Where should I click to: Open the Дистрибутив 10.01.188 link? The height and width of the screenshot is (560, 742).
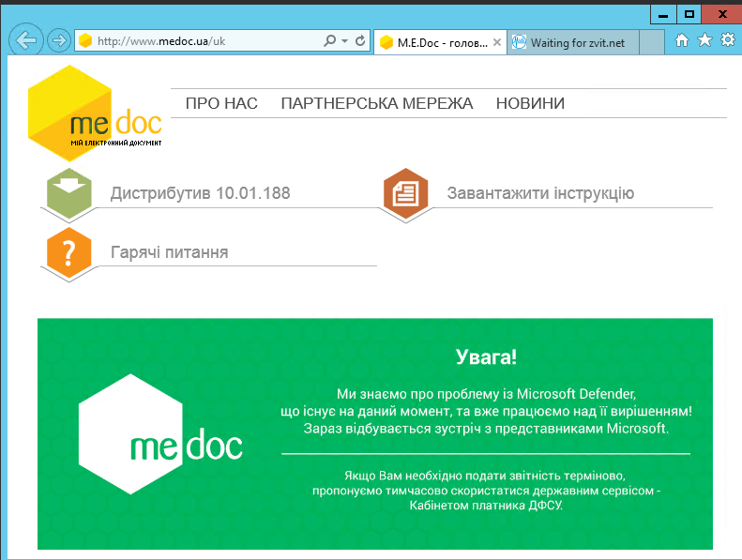click(x=200, y=193)
